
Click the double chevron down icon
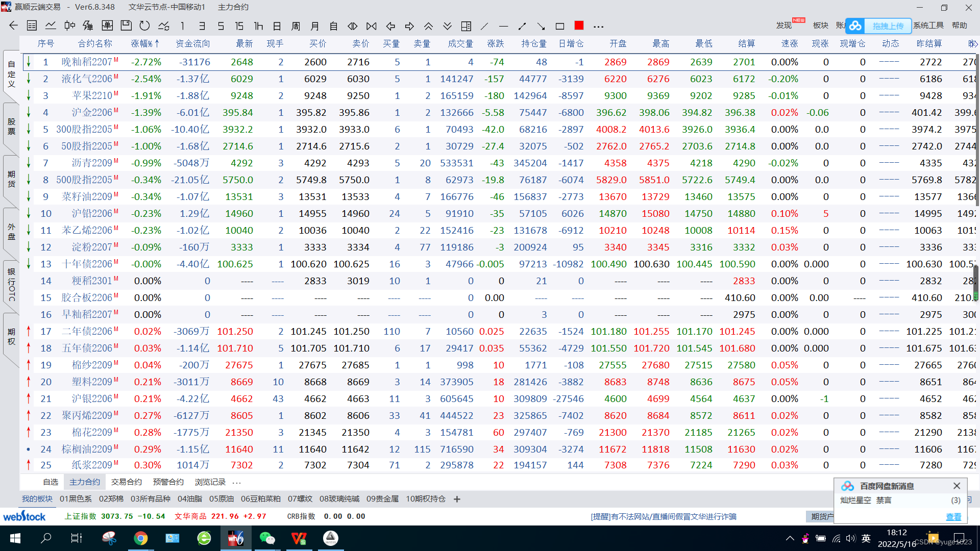pos(447,26)
